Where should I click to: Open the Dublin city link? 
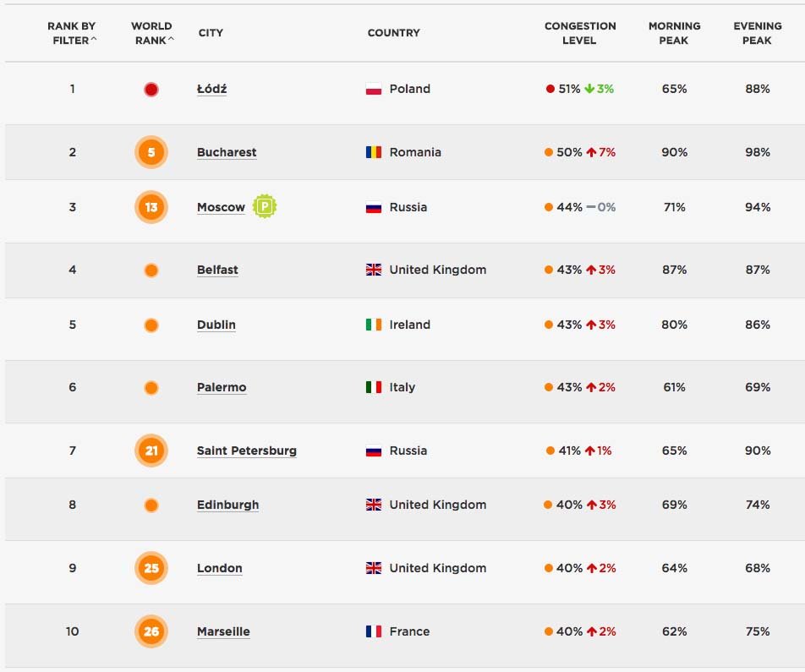[216, 325]
